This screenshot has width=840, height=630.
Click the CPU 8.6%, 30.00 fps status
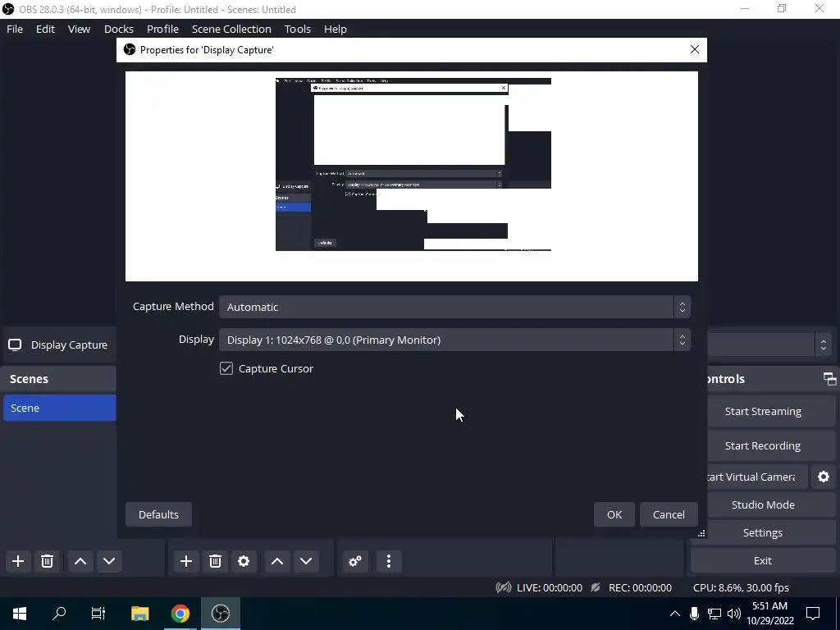coord(741,587)
